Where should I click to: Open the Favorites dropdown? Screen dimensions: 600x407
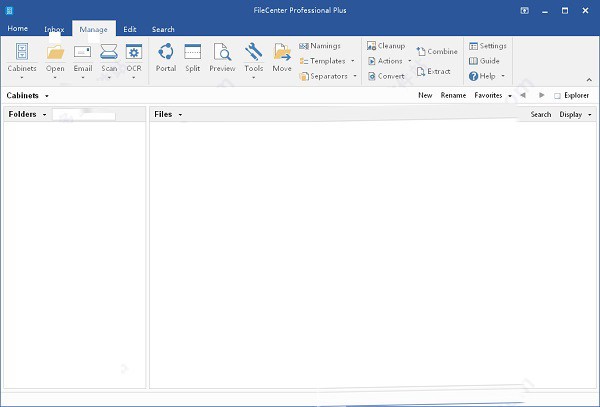point(492,96)
